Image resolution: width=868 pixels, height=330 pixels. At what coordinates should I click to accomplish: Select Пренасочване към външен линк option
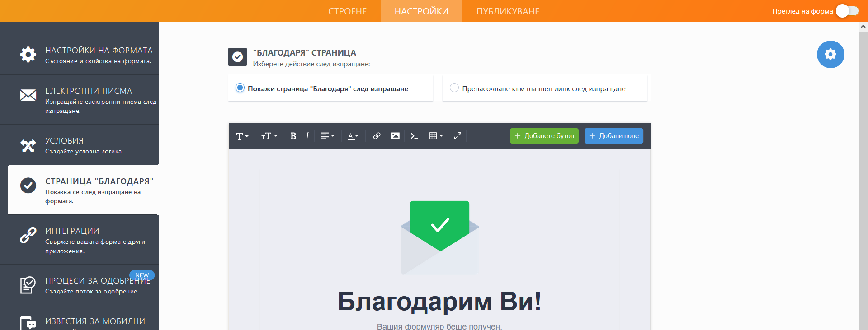point(454,88)
